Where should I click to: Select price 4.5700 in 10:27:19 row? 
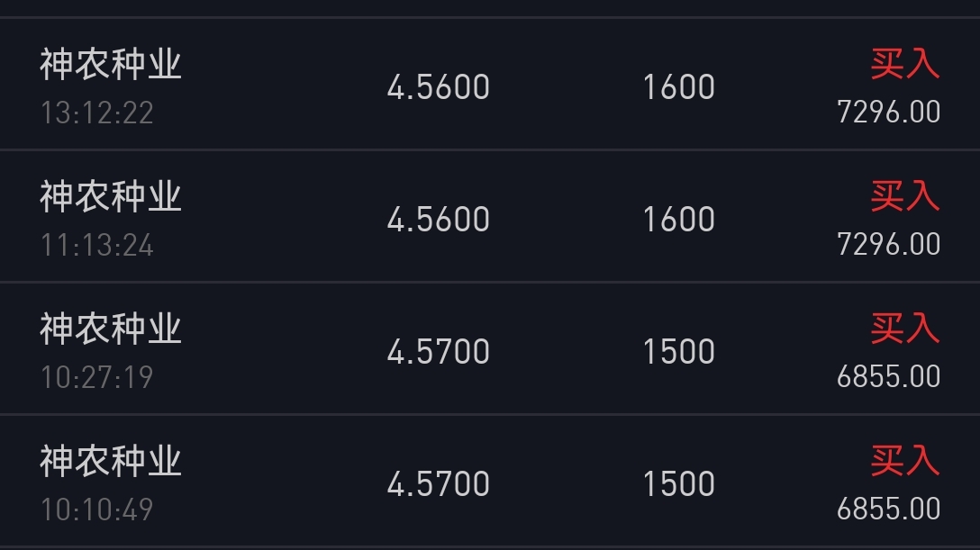coord(438,351)
